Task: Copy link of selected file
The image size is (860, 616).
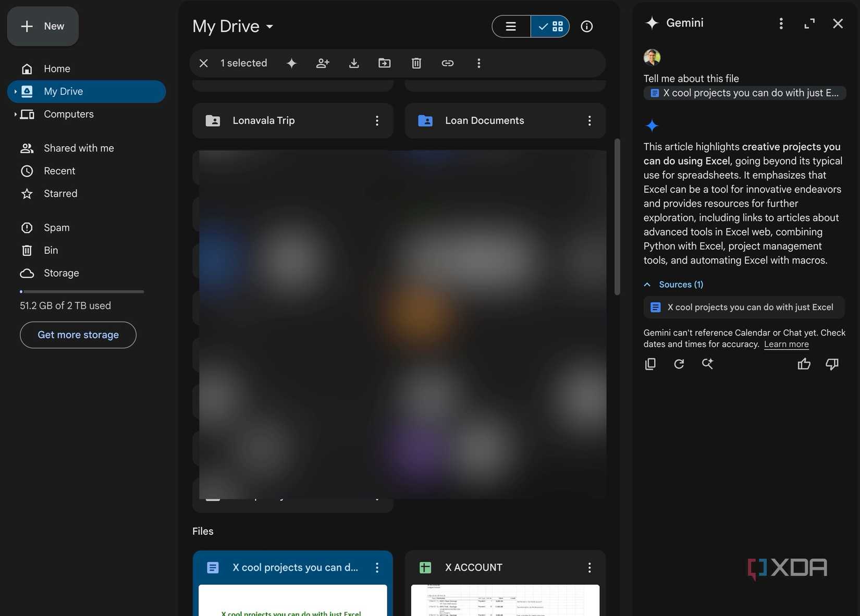Action: (x=448, y=63)
